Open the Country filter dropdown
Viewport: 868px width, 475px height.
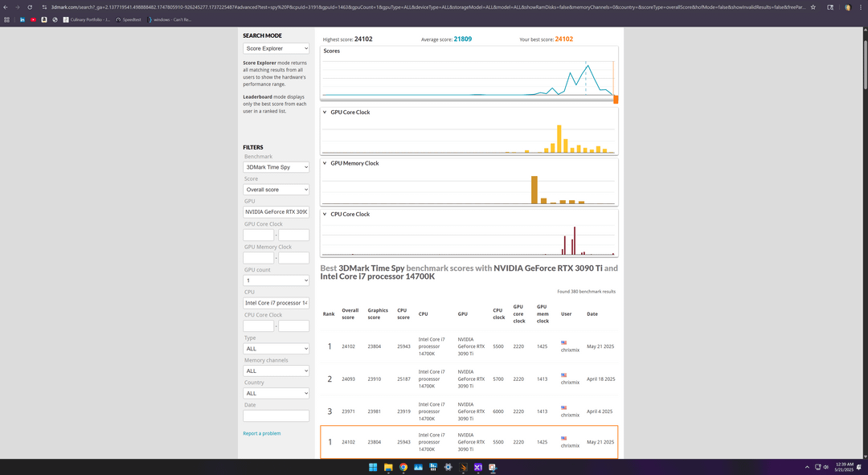point(276,393)
